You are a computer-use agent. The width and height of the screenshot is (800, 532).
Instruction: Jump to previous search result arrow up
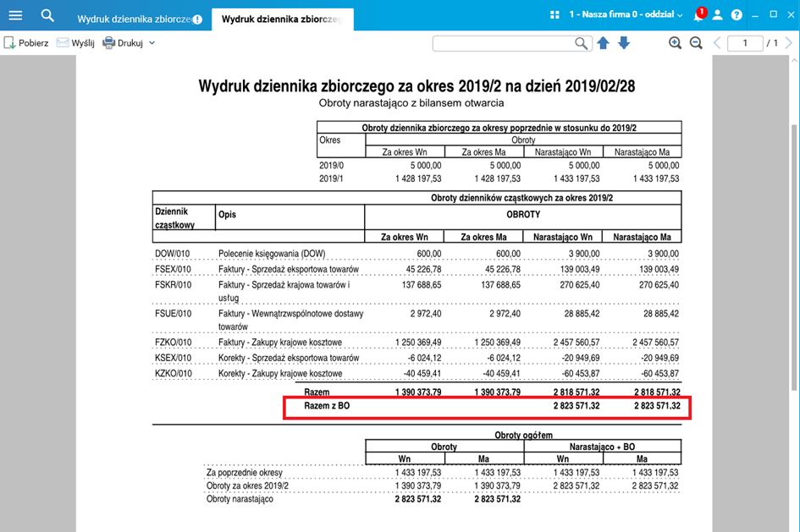pos(603,43)
